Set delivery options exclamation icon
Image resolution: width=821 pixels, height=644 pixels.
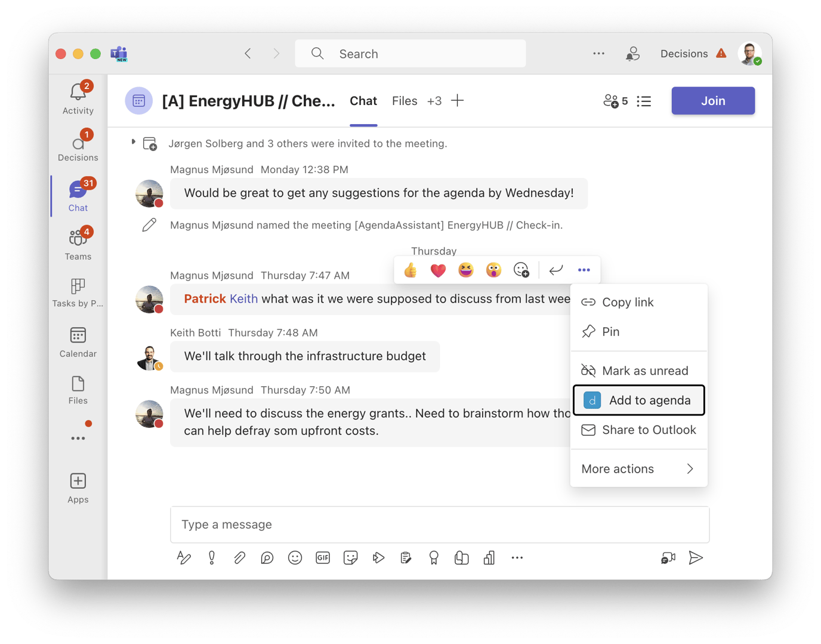212,558
